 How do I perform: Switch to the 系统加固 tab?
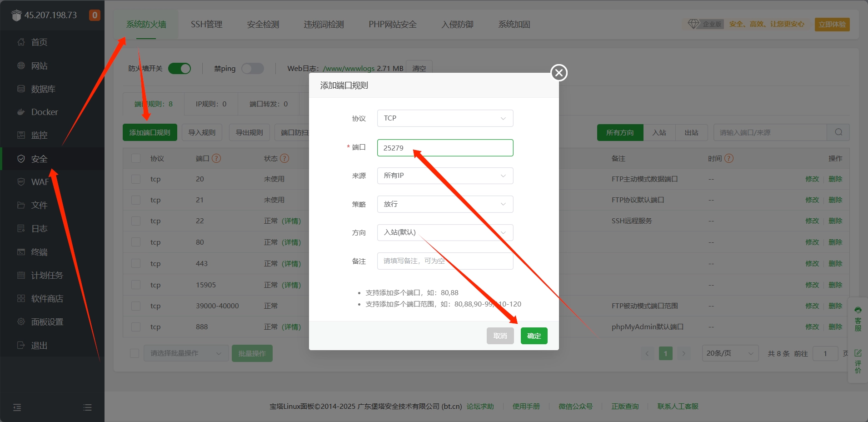pos(514,25)
